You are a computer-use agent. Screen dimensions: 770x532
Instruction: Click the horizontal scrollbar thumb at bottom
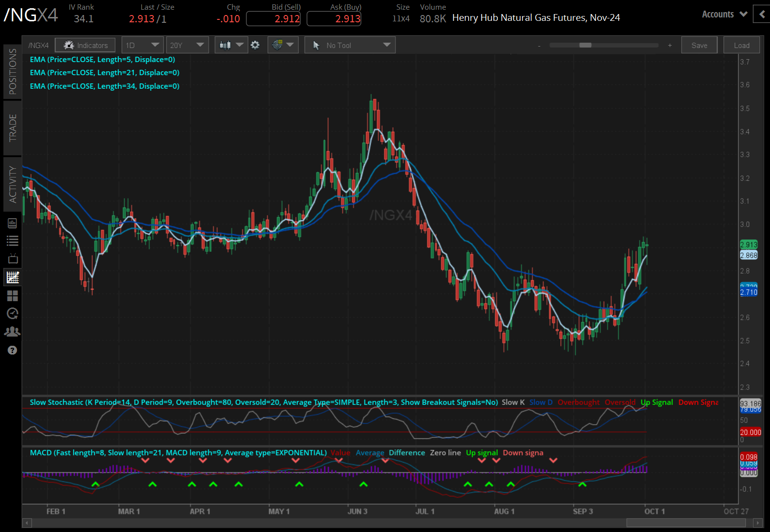(686, 523)
